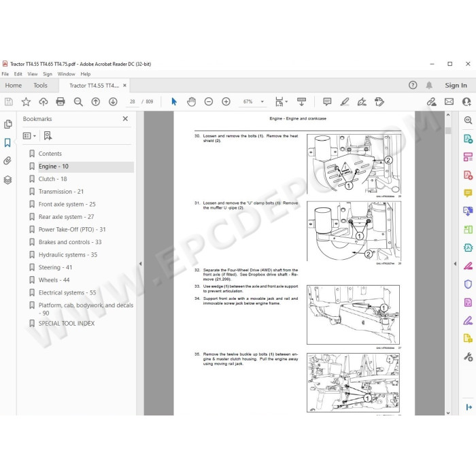This screenshot has width=476, height=476.
Task: Open Transmission - 21 bookmark
Action: click(x=61, y=192)
